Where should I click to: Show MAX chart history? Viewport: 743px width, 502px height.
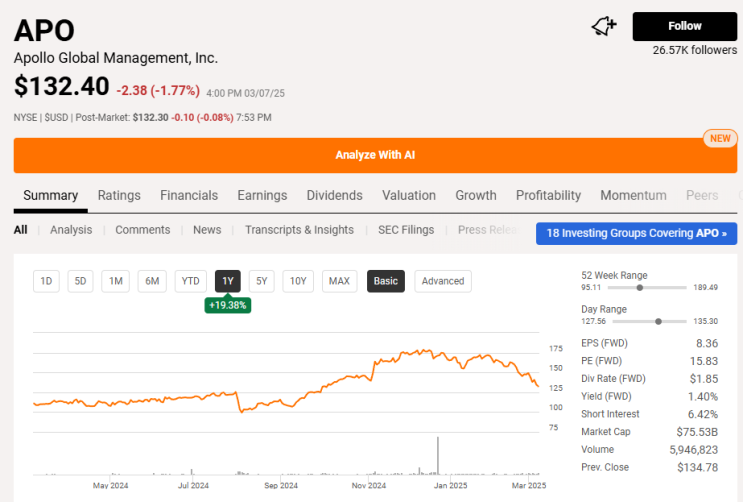click(x=339, y=281)
